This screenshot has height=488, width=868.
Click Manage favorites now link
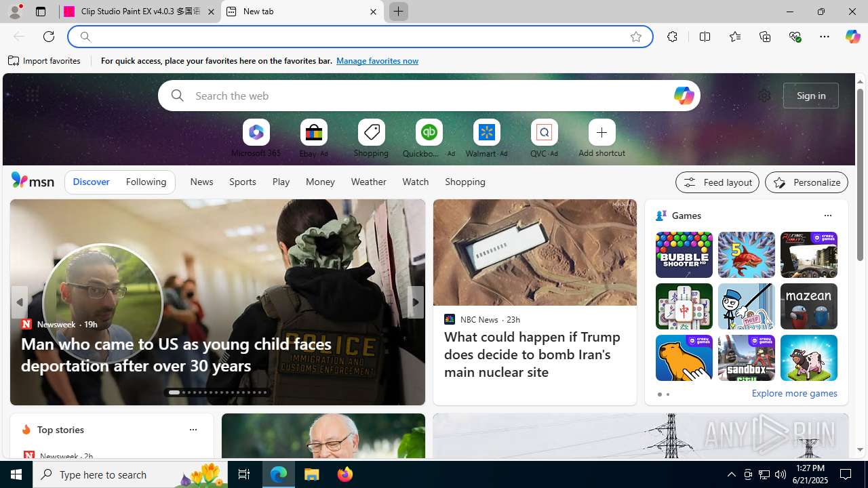coord(377,61)
